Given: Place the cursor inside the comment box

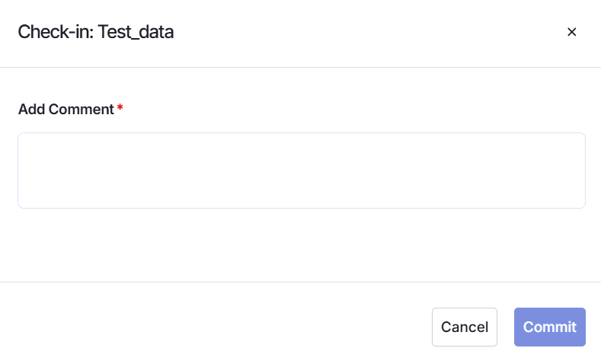Looking at the screenshot, I should click(x=302, y=171).
